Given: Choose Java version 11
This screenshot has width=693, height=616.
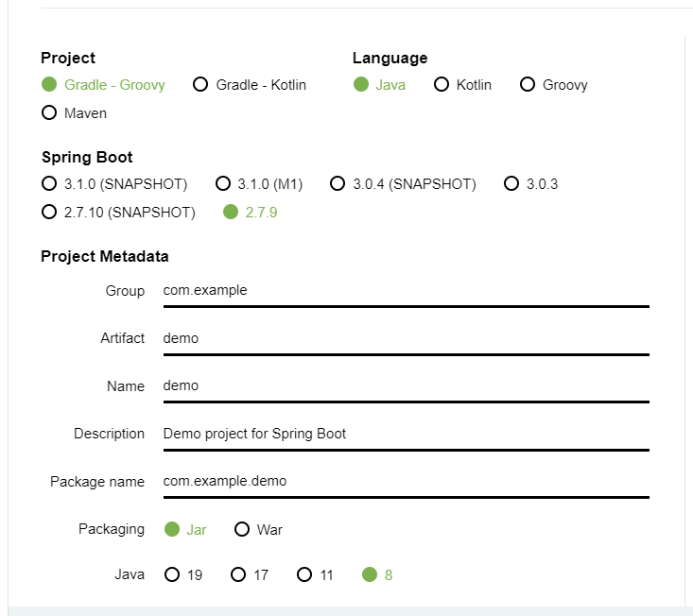Looking at the screenshot, I should tap(315, 575).
